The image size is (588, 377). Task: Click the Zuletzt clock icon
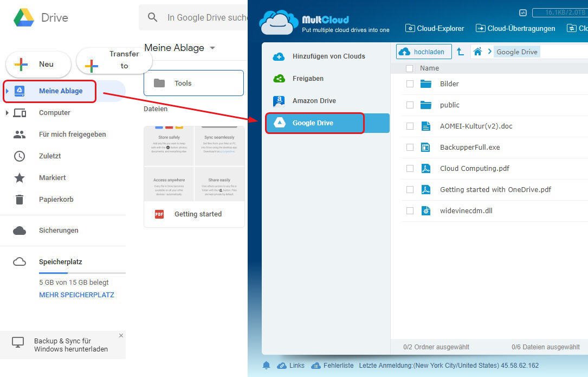pos(20,156)
